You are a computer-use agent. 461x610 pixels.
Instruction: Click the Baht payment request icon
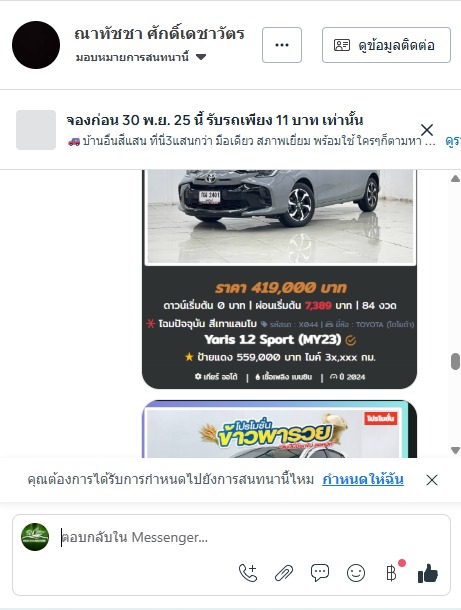point(391,573)
